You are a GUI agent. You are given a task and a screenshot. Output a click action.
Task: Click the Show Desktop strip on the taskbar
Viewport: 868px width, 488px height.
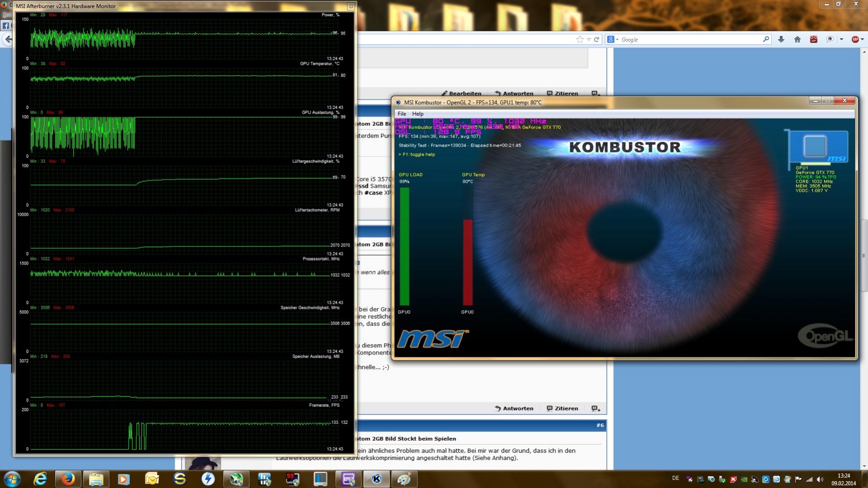(x=865, y=479)
